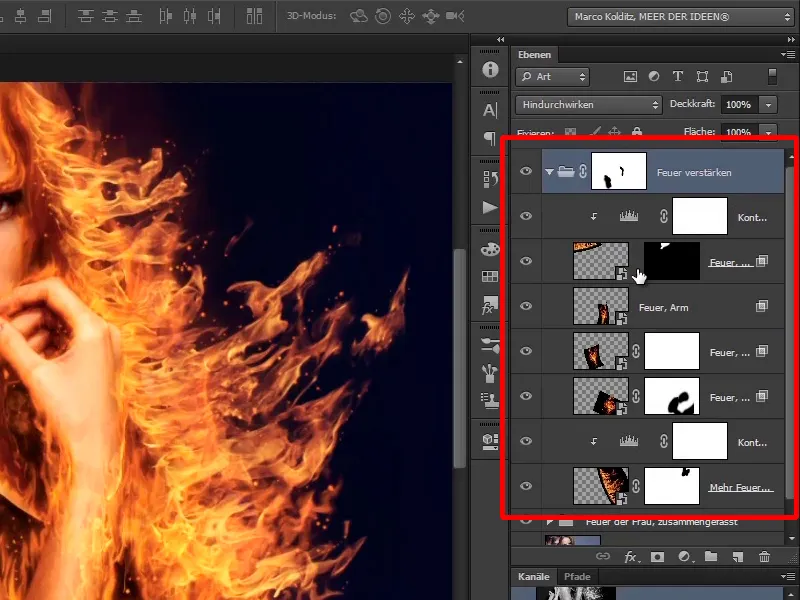Toggle visibility of the 'Feuer, Arm' layer

click(x=525, y=307)
